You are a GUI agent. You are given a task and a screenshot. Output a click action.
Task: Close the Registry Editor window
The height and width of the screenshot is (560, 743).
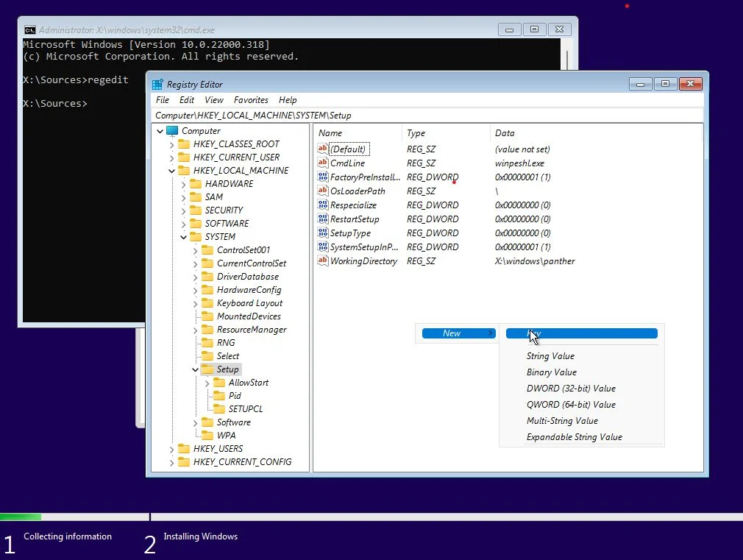click(x=691, y=84)
